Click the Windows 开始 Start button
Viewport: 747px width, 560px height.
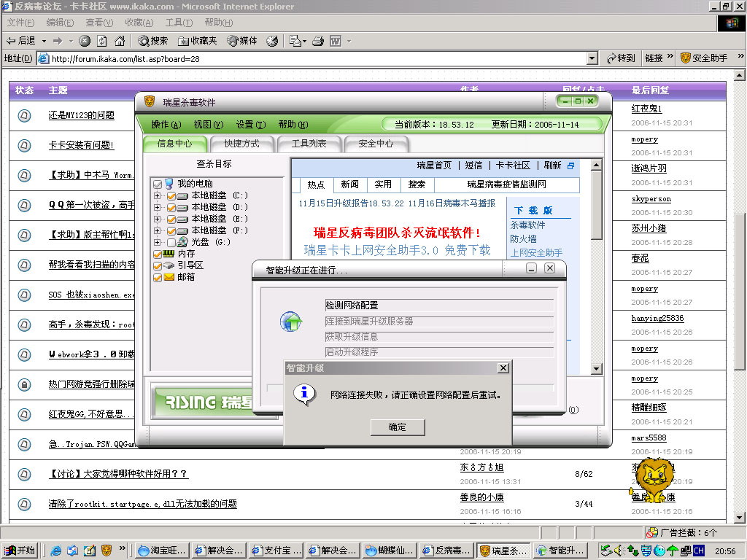click(20, 551)
